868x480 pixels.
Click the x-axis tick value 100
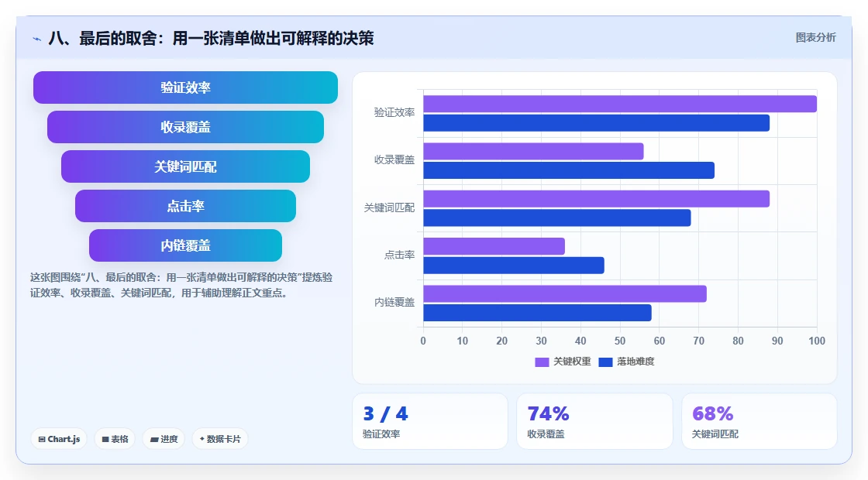[x=817, y=341]
